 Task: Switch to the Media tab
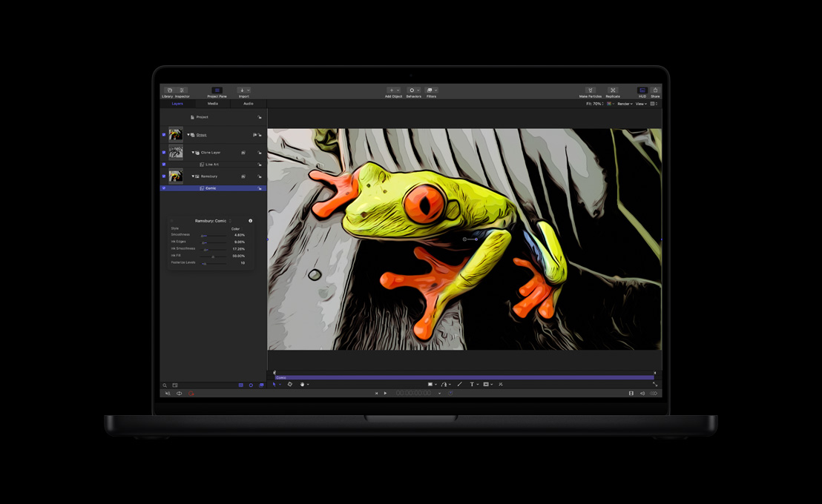click(213, 103)
